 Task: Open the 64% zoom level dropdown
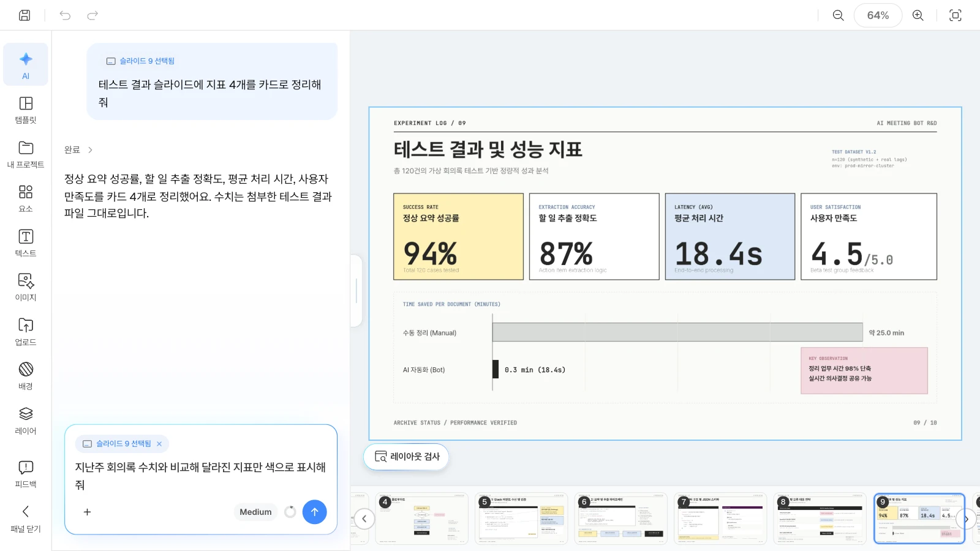pyautogui.click(x=878, y=15)
